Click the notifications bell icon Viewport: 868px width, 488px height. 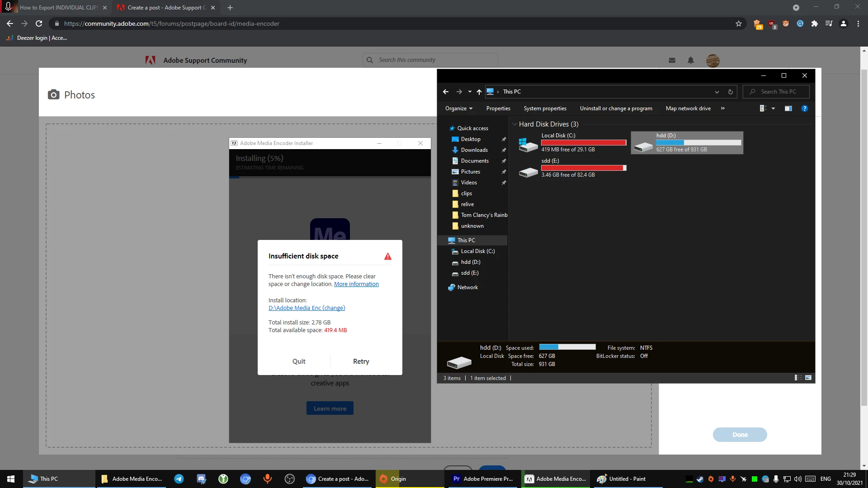tap(690, 60)
